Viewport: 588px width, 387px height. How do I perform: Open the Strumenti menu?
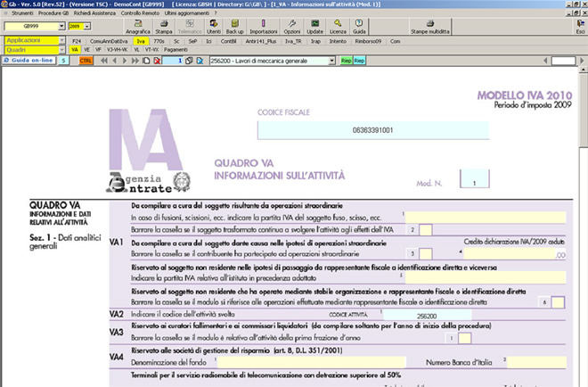pyautogui.click(x=22, y=13)
